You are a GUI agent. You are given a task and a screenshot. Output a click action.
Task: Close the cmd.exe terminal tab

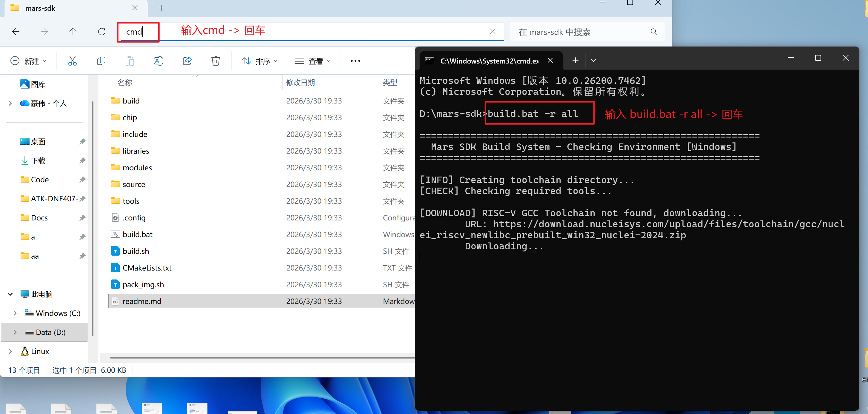click(550, 60)
